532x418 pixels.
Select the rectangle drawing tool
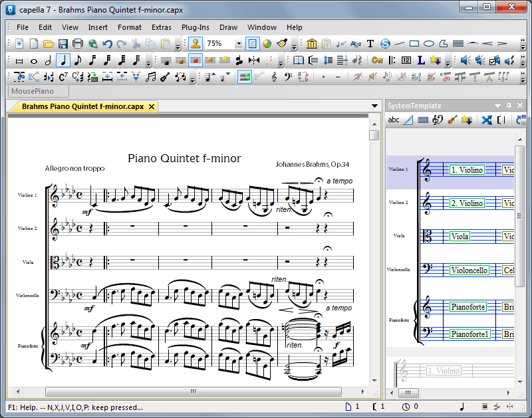(x=414, y=44)
